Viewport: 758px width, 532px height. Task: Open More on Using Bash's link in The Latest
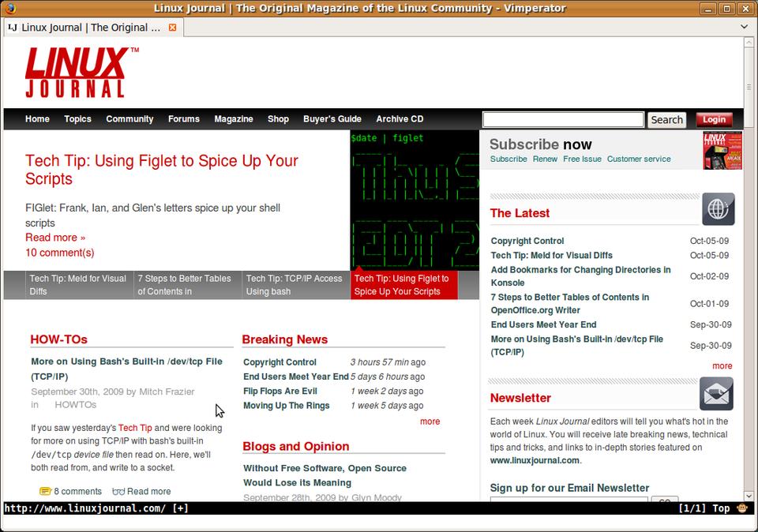576,346
